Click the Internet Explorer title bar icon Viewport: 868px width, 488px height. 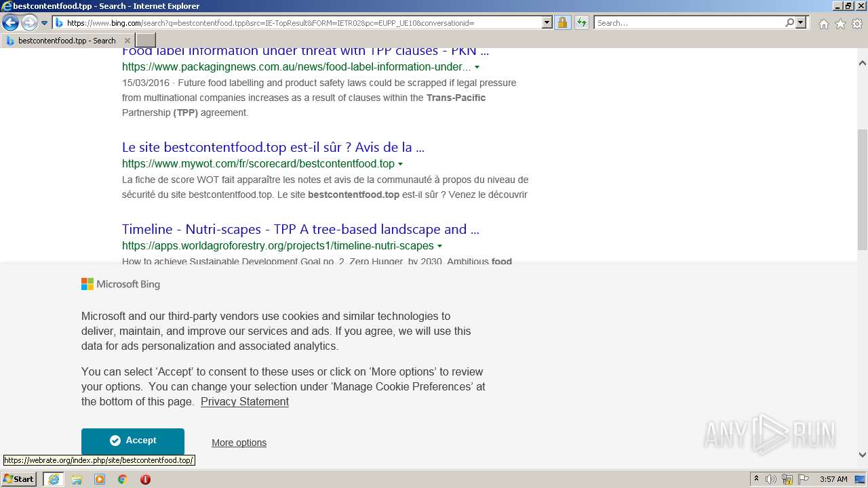tap(7, 6)
